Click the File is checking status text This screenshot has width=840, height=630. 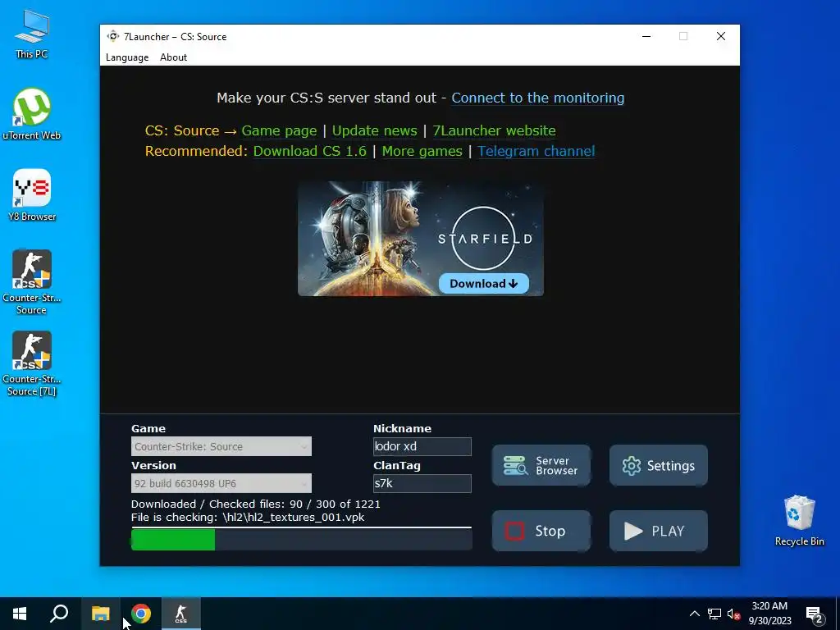pyautogui.click(x=248, y=518)
